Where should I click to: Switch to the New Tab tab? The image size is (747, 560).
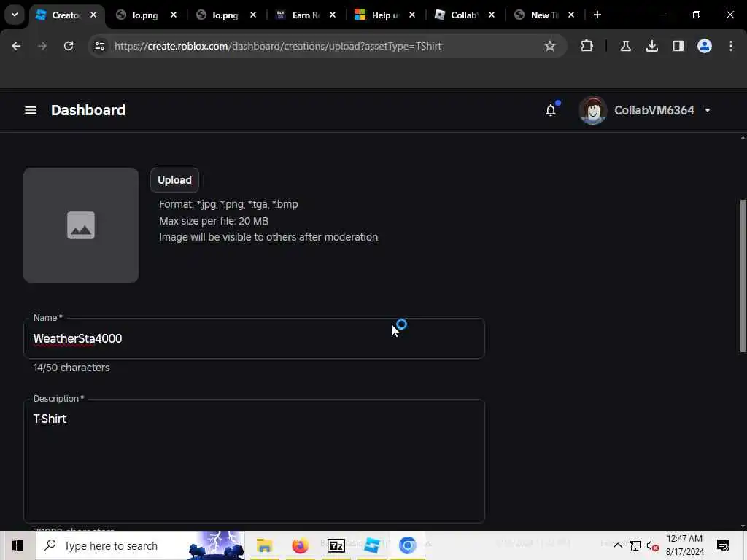click(543, 15)
